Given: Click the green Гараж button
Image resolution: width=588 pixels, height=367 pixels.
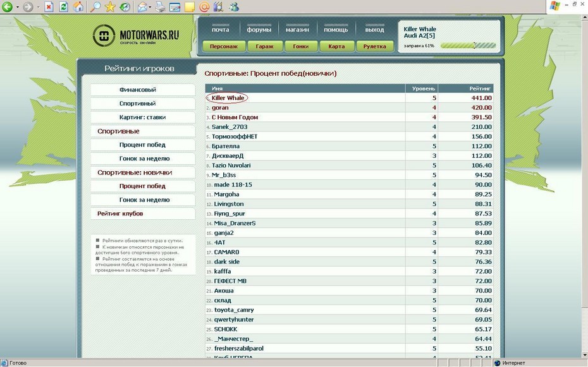Looking at the screenshot, I should [264, 47].
